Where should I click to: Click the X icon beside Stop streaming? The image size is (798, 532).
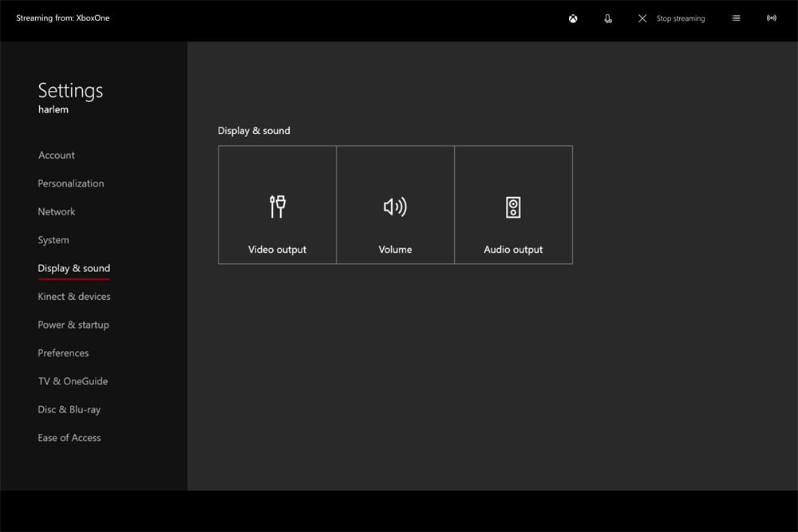click(x=642, y=18)
